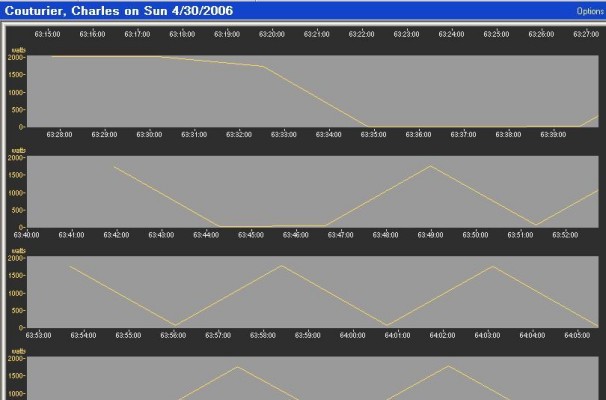The width and height of the screenshot is (606, 400).
Task: Click the flat zero-watt line near 63:37:00
Action: point(463,126)
